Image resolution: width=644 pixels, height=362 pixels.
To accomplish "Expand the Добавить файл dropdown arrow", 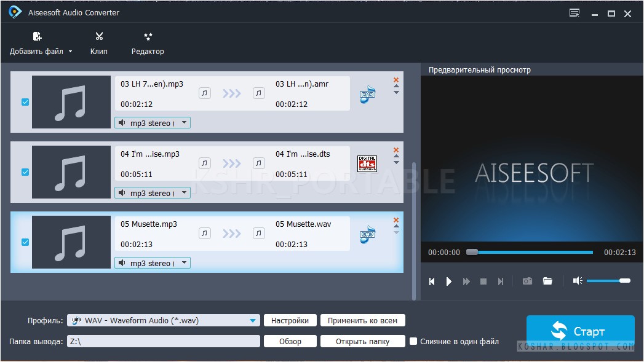I will 70,51.
